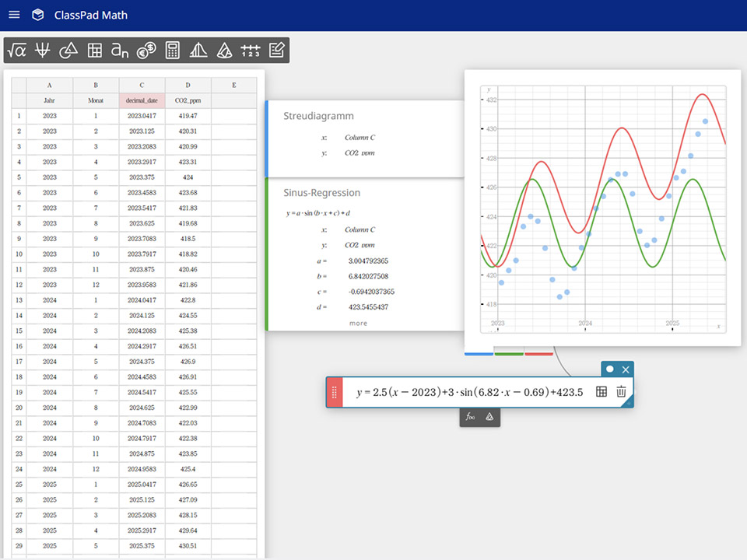Expand Sinus-Regression results with 'more'
Viewport: 747px width, 560px height.
pos(358,323)
